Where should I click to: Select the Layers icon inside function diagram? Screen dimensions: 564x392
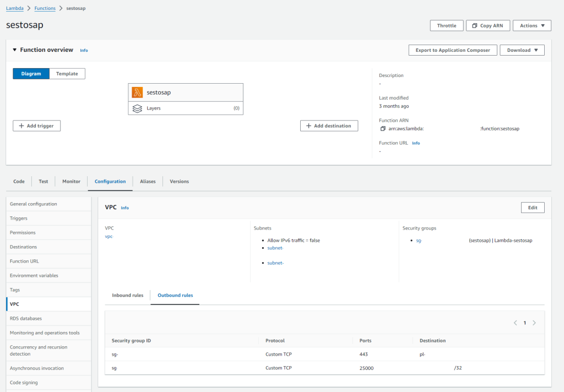point(138,108)
